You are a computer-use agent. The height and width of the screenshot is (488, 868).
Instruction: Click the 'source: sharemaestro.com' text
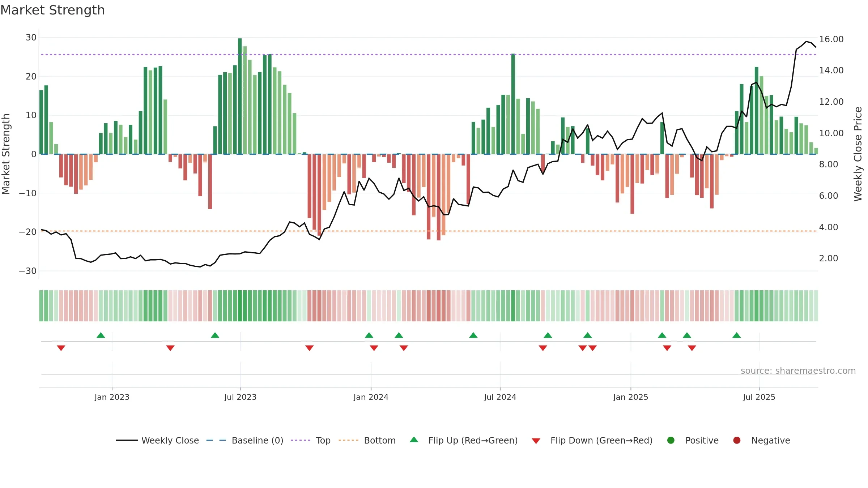click(798, 371)
